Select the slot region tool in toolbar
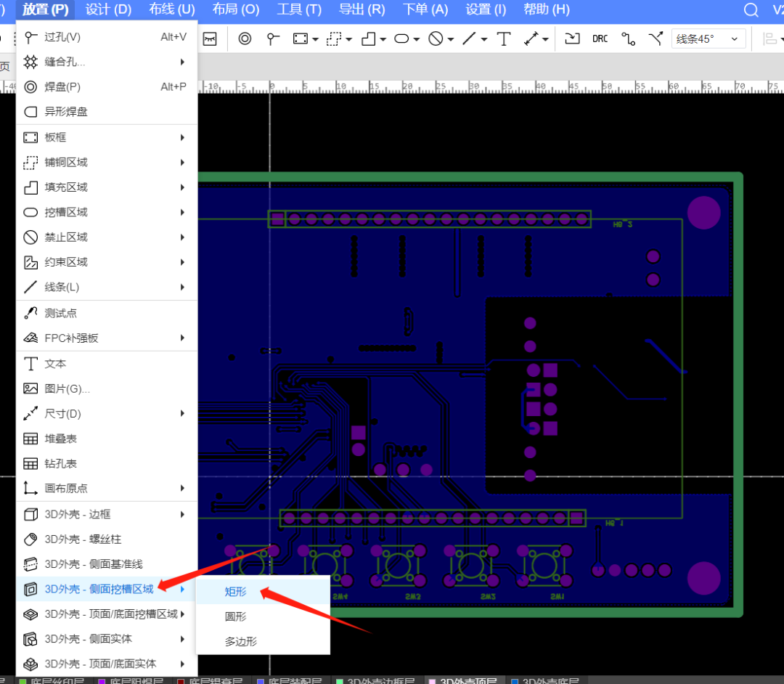Screen dimensions: 784x684 (x=401, y=38)
